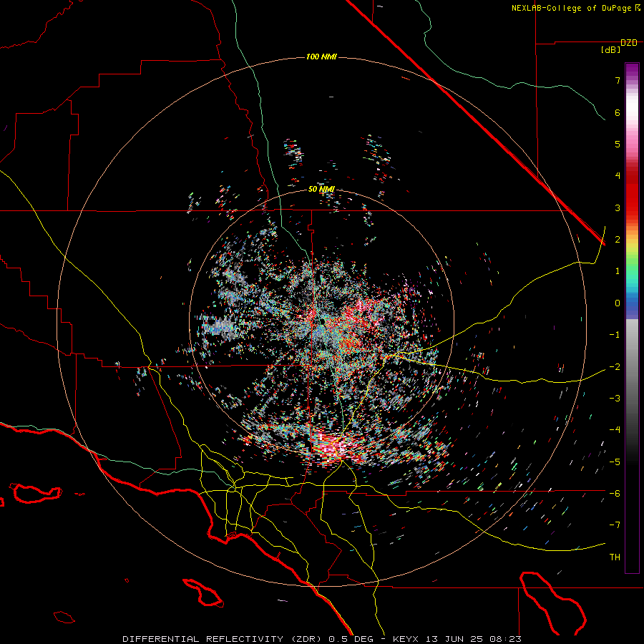Click the product title caption at the bottom
Image resolution: width=644 pixels, height=644 pixels.
(x=321, y=639)
